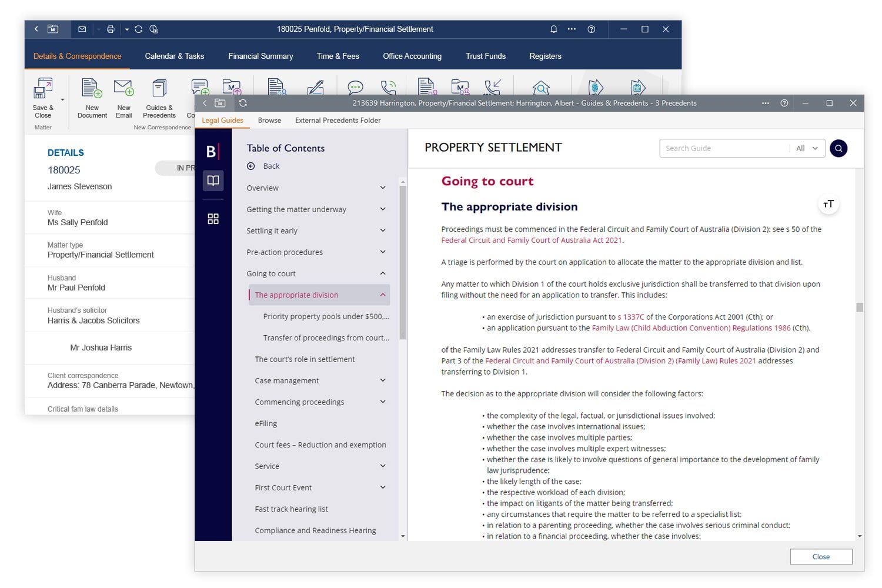Open the notification bell icon

tap(553, 29)
